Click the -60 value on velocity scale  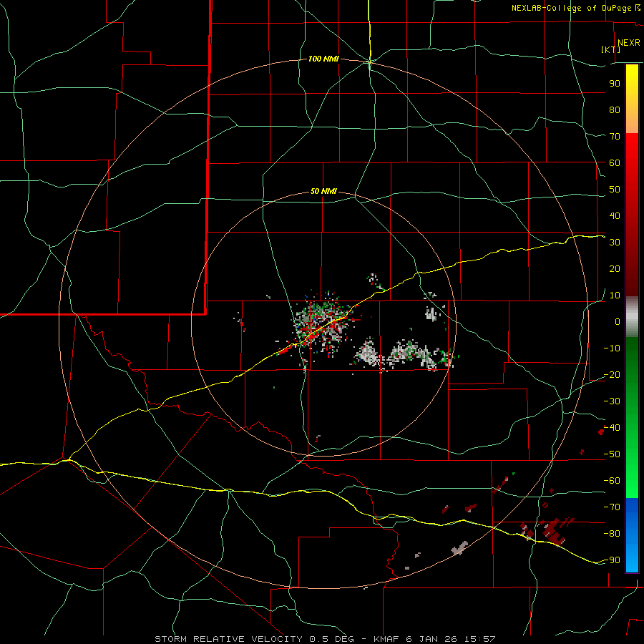pos(612,481)
